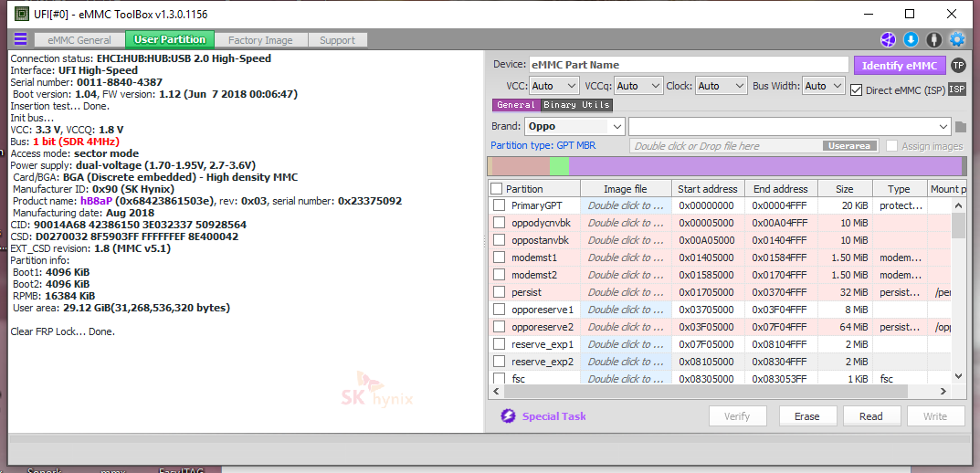Viewport: 980px width, 473px height.
Task: Click the vertical scrollbar up arrow
Action: pos(958,204)
